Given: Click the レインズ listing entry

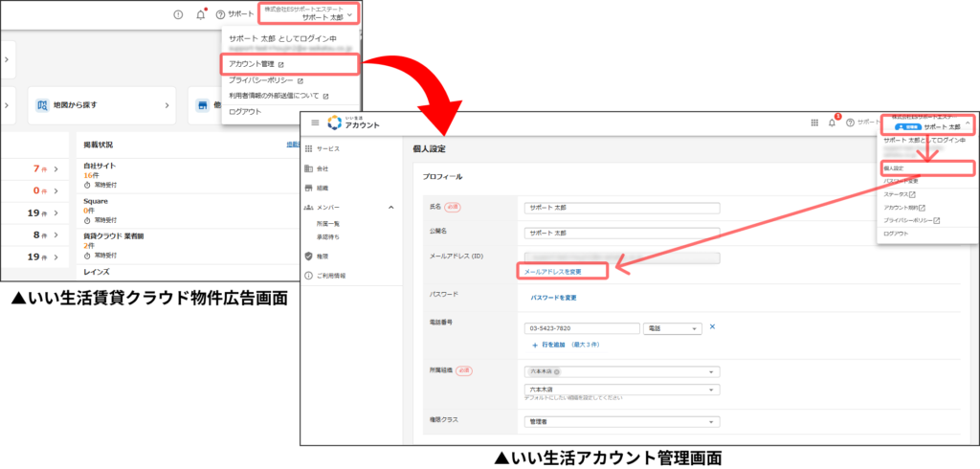Looking at the screenshot, I should pos(96,273).
